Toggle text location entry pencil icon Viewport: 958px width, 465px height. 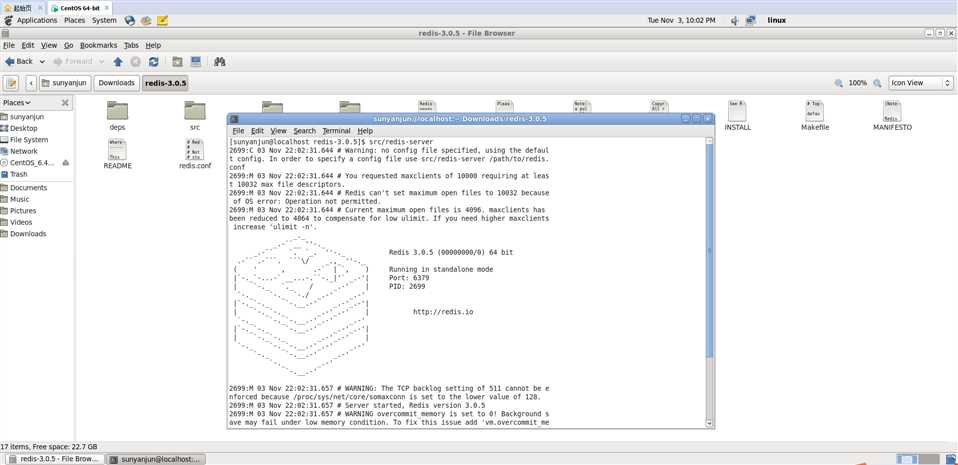click(12, 82)
